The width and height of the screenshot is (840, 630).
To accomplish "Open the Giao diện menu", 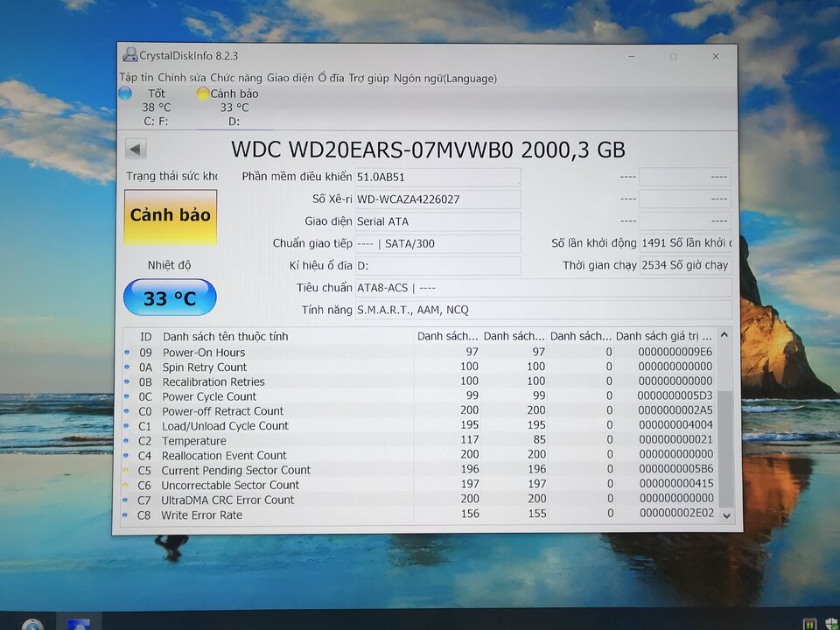I will click(290, 78).
